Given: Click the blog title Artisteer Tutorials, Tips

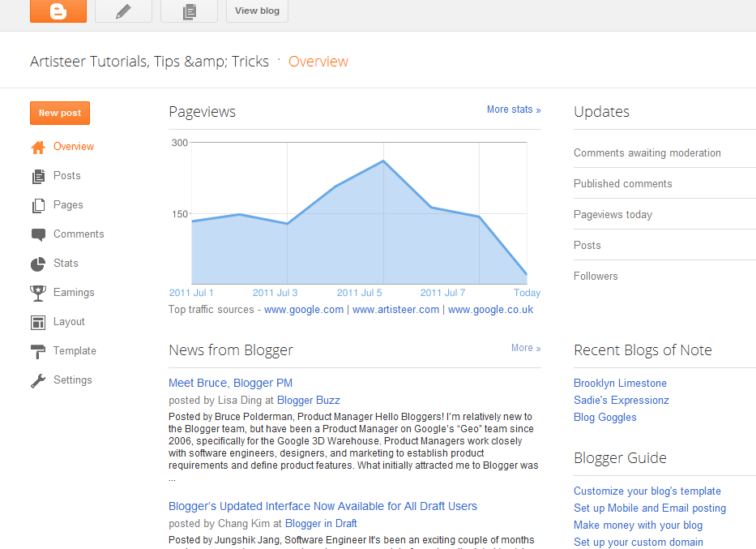Looking at the screenshot, I should coord(149,62).
